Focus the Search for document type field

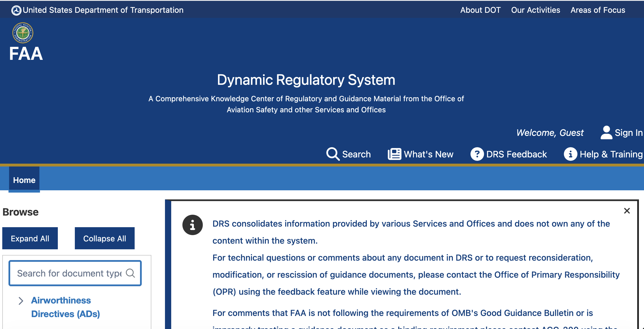coord(75,273)
